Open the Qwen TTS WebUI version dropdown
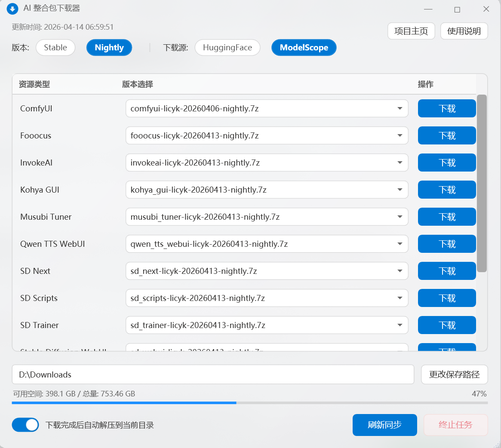Viewport: 501px width, 448px height. (x=267, y=244)
